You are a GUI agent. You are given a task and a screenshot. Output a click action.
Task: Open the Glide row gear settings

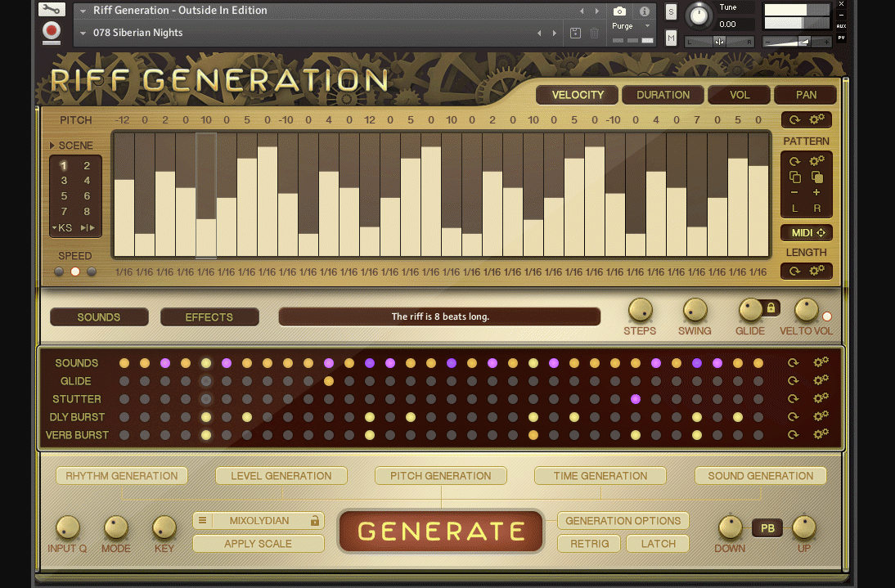tap(820, 381)
